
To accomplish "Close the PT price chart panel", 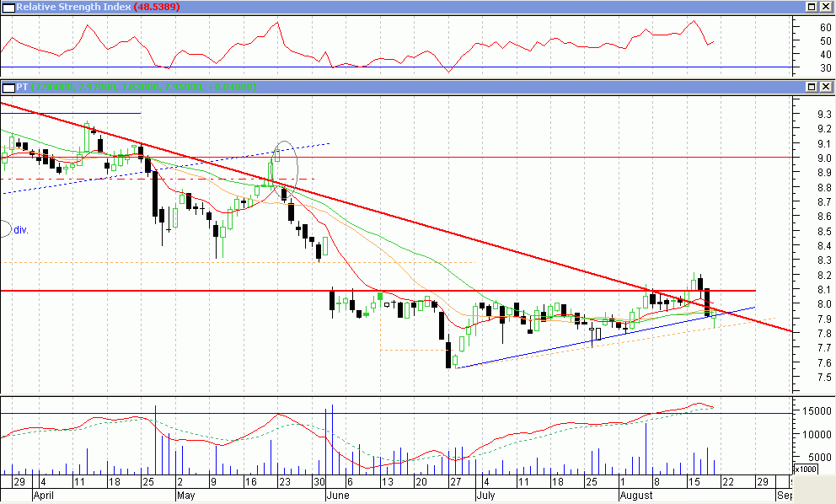I will (826, 87).
